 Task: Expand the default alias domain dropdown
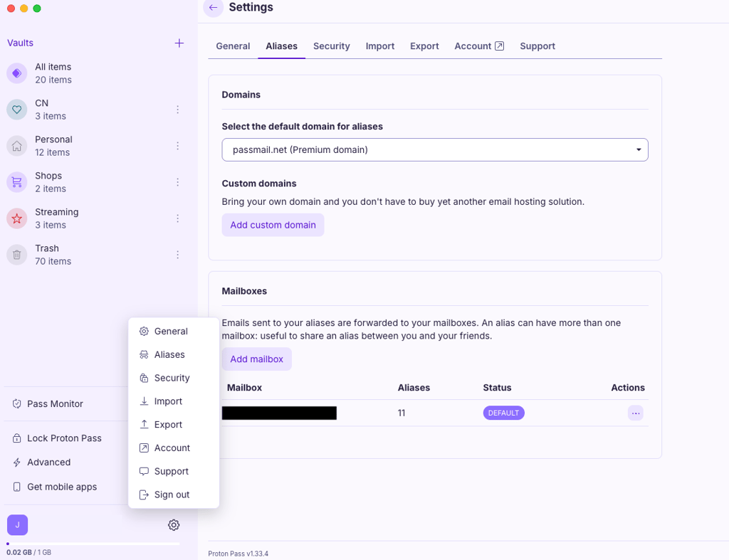tap(435, 149)
